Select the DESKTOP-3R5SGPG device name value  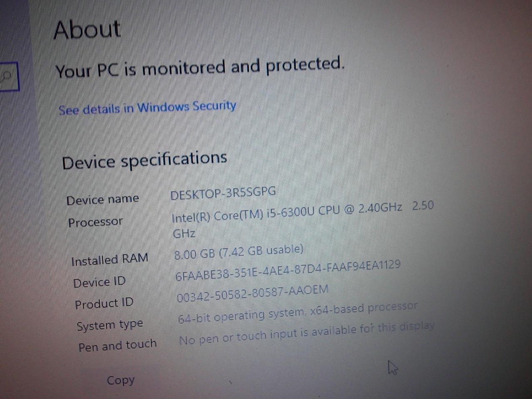point(223,193)
